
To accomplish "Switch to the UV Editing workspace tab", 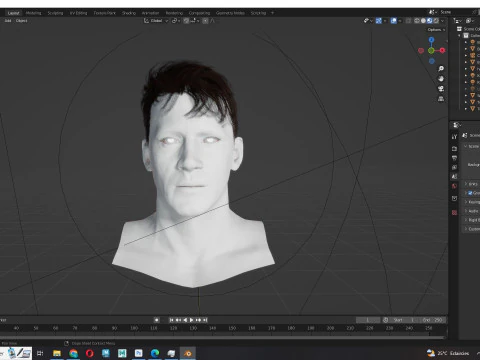I will (78, 13).
